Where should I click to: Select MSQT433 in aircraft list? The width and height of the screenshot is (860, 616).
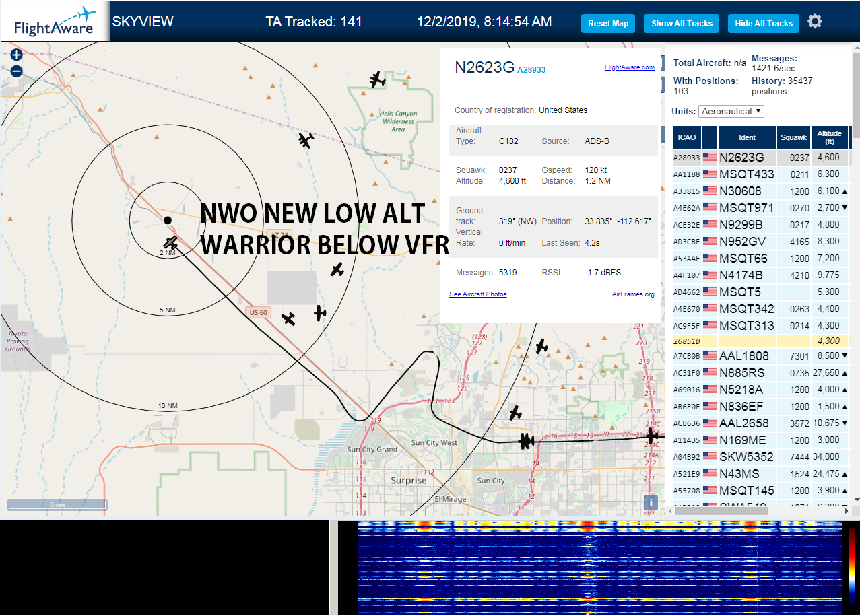click(761, 174)
